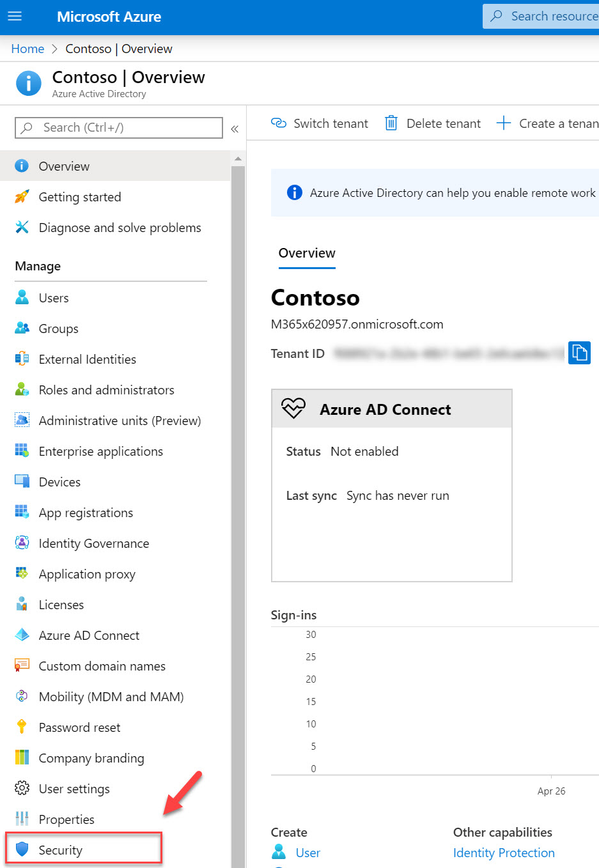Viewport: 599px width, 868px height.
Task: Open Identity Protection link
Action: (x=503, y=853)
